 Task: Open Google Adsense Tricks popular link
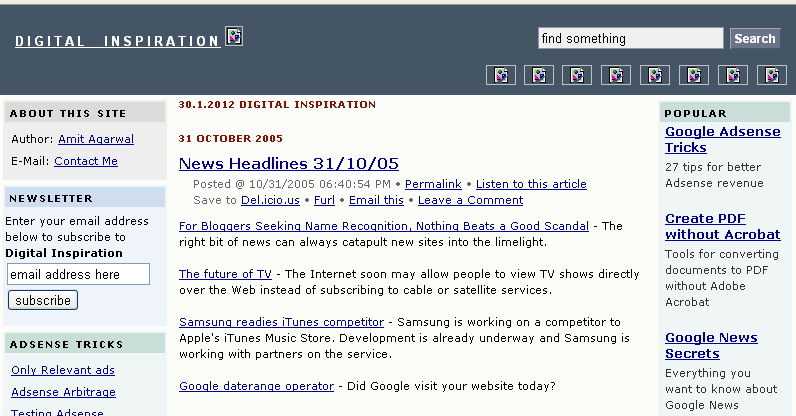[722, 139]
